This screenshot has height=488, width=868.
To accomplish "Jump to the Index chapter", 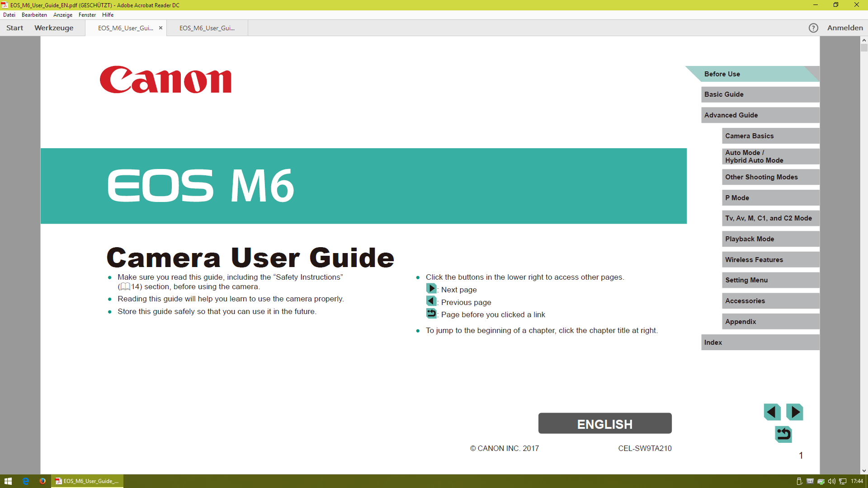I will click(x=760, y=343).
